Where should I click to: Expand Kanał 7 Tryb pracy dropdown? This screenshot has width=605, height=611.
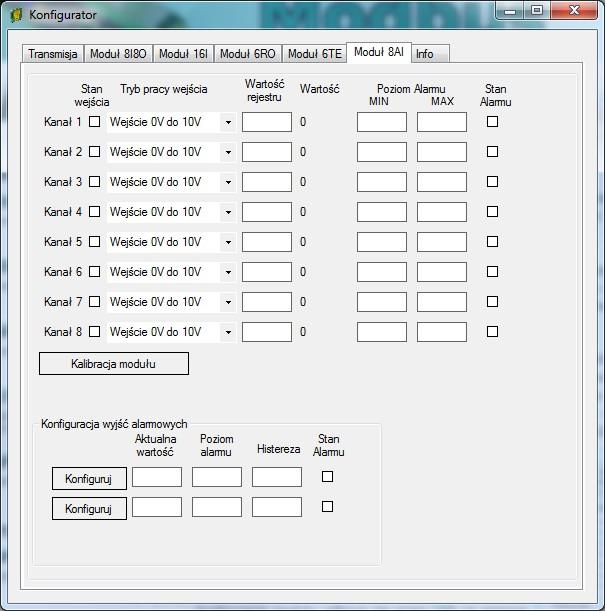pyautogui.click(x=171, y=302)
